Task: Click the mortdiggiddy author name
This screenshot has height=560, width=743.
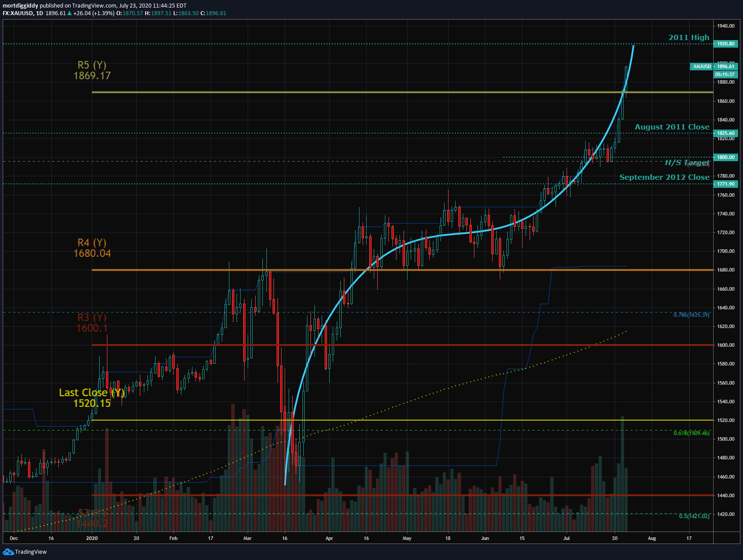Action: [20, 6]
